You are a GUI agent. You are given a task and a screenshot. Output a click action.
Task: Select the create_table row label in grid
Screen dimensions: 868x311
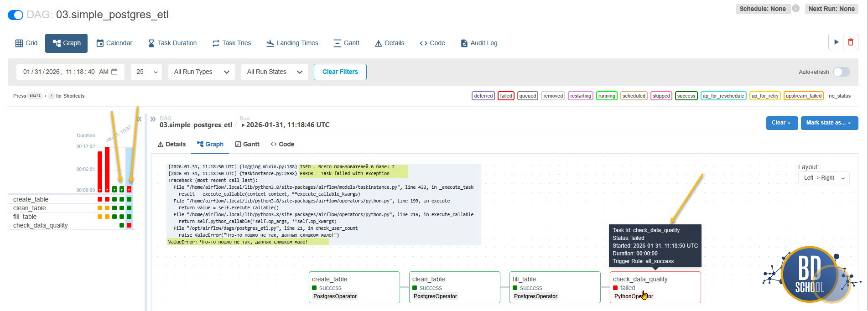tap(31, 199)
